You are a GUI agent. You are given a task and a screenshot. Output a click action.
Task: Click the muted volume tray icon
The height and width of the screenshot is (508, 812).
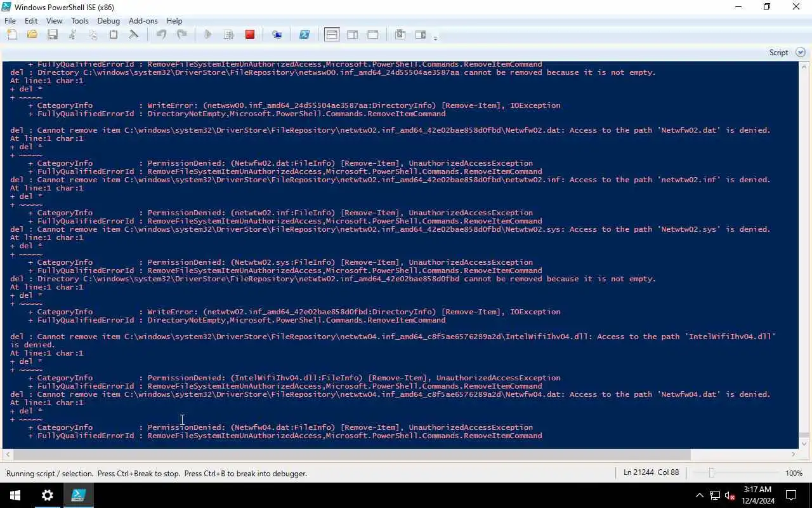730,495
